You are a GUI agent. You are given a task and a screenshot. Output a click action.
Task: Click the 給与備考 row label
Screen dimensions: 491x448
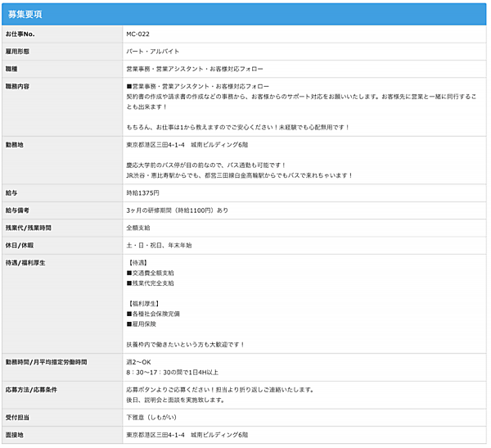19,210
